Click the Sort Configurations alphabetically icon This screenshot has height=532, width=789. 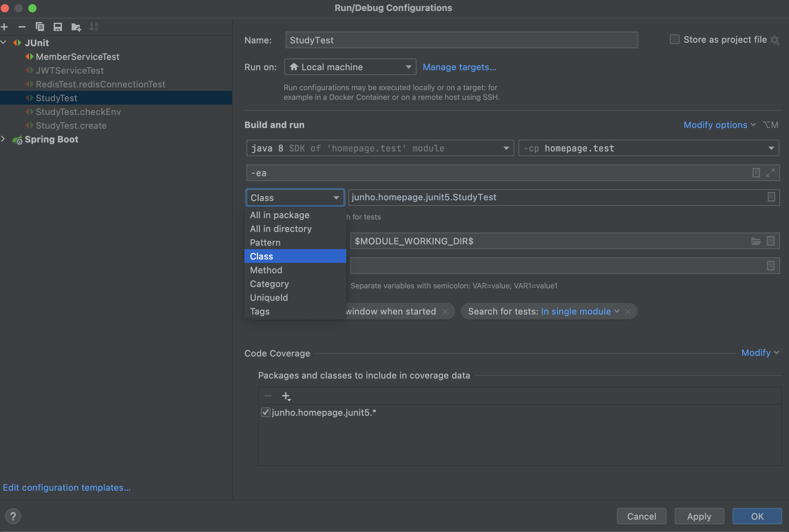(x=94, y=27)
